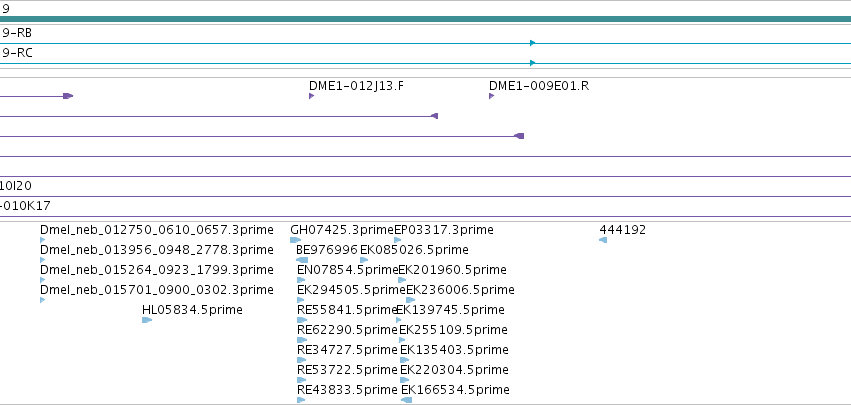Click the GH07425.3prime feature glyph
The height and width of the screenshot is (405, 851).
296,240
